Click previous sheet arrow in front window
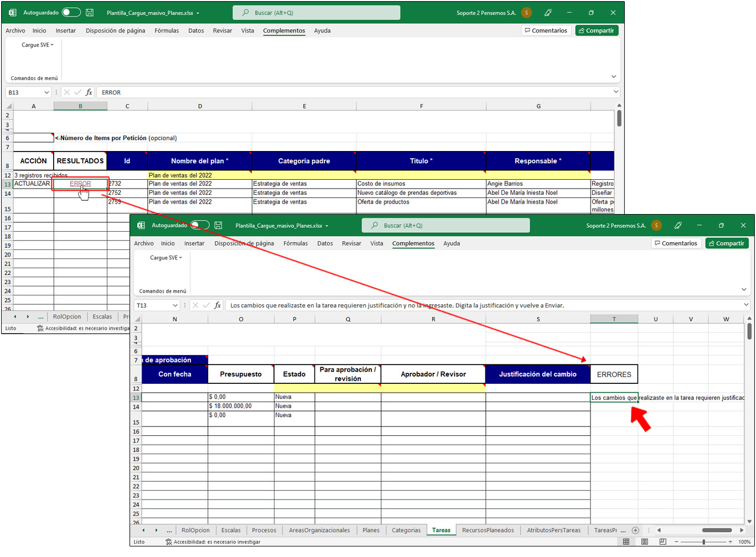 tap(143, 530)
